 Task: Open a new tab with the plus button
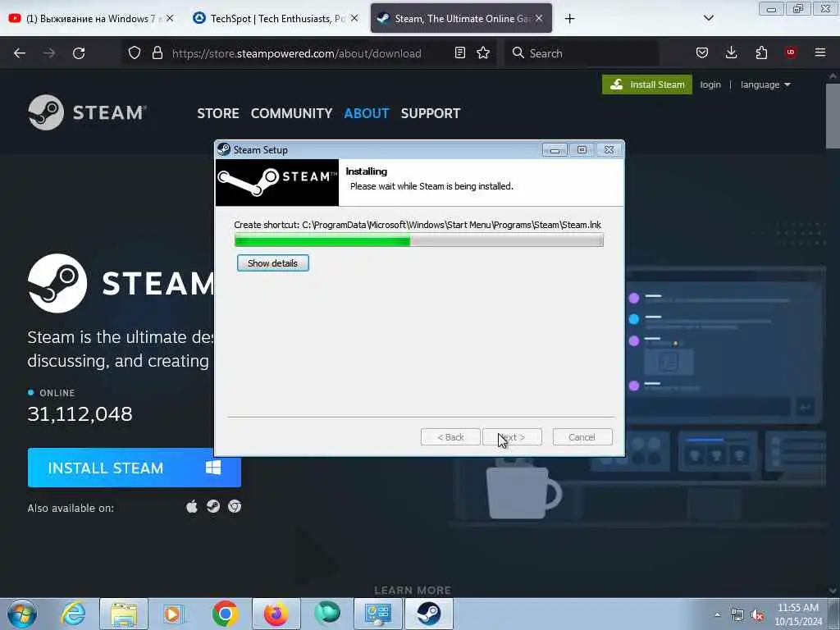coord(569,19)
